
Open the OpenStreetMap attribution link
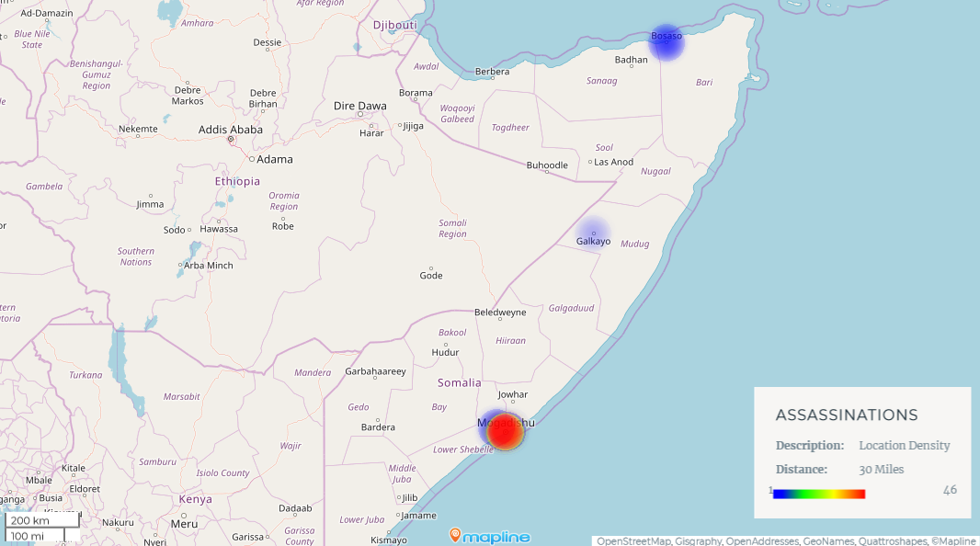click(x=634, y=540)
